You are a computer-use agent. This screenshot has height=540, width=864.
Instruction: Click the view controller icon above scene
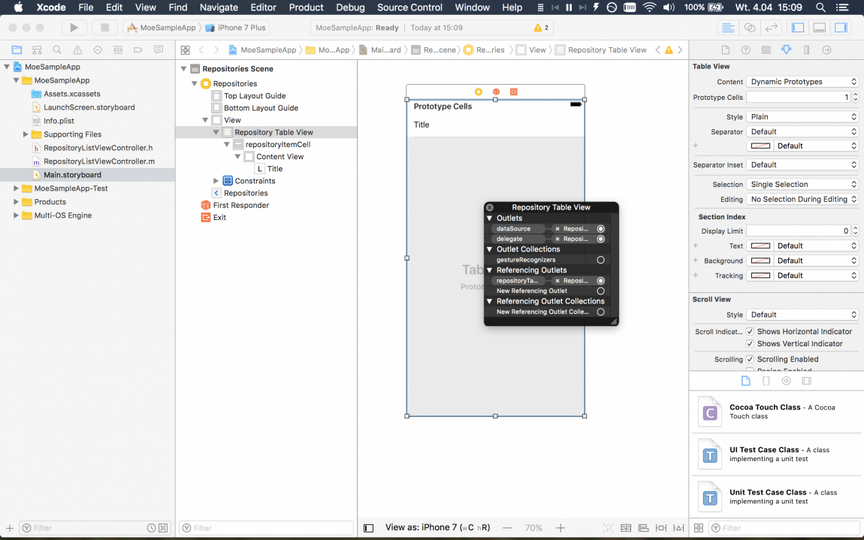point(478,91)
